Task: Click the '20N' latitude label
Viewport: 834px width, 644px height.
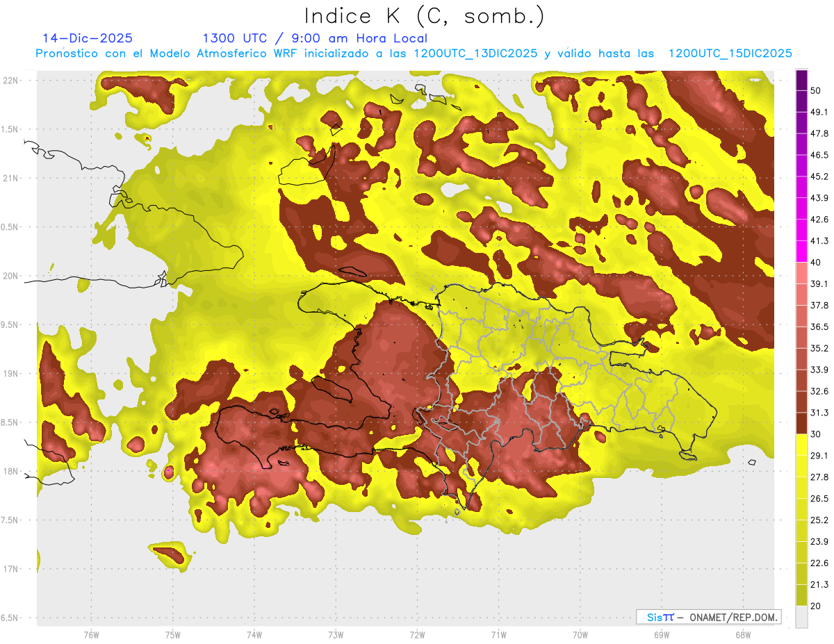Action: [x=10, y=276]
